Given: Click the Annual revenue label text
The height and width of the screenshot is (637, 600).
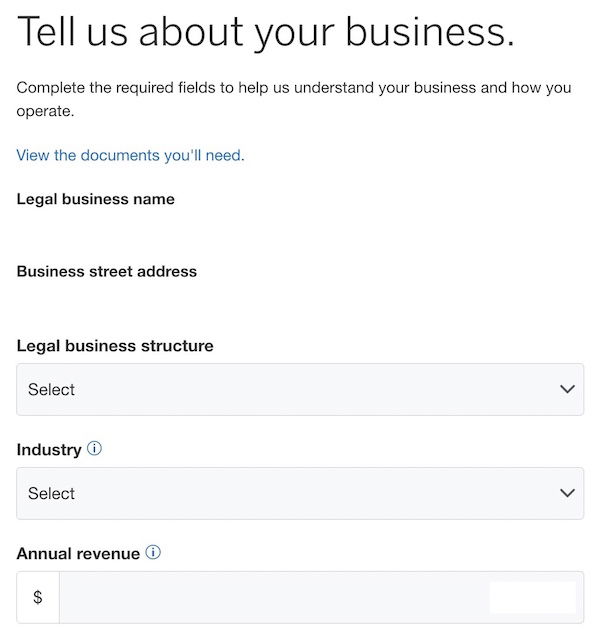Looking at the screenshot, I should [78, 554].
